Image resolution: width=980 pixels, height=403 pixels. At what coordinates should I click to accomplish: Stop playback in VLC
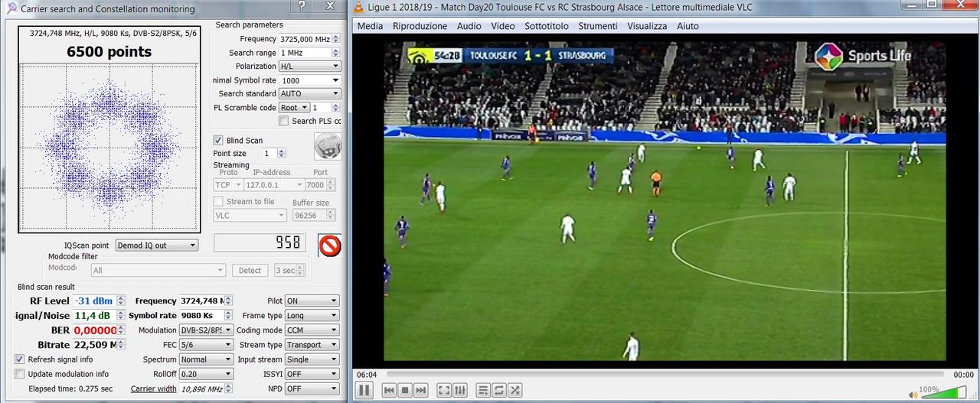pyautogui.click(x=405, y=390)
